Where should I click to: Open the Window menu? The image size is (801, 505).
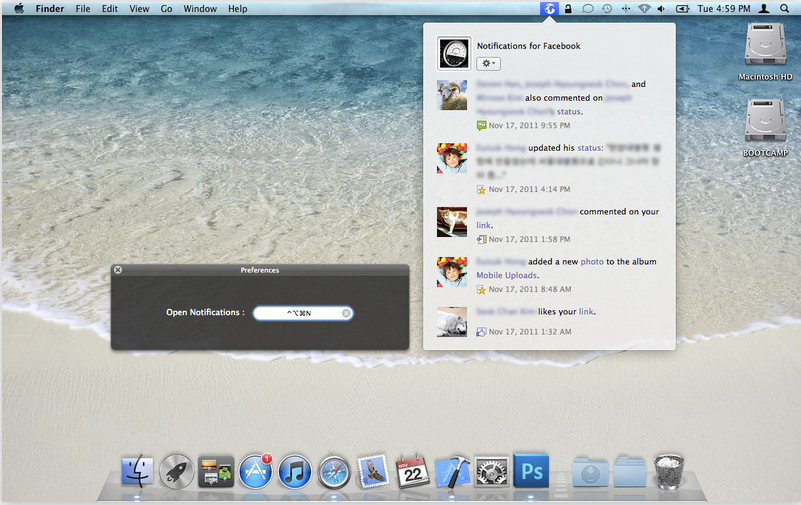200,9
